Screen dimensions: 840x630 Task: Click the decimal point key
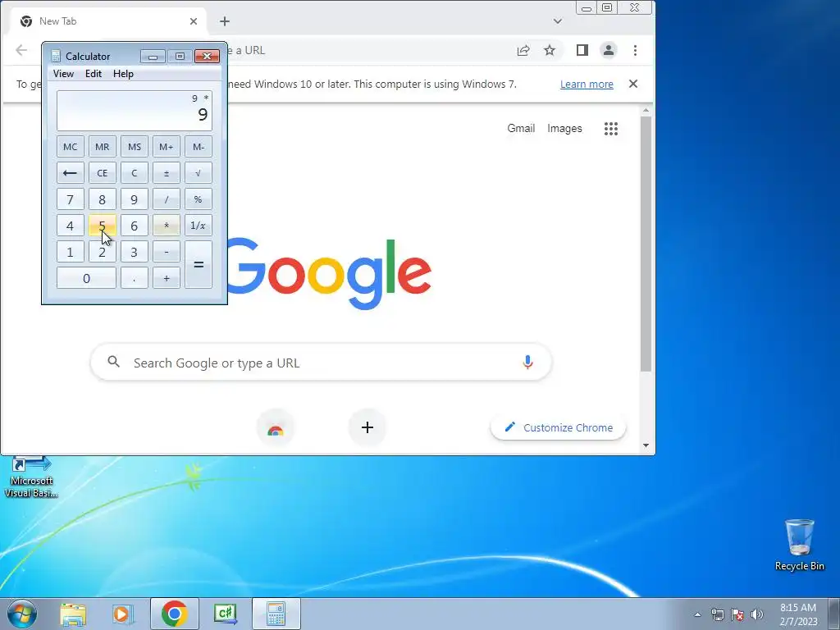click(135, 278)
